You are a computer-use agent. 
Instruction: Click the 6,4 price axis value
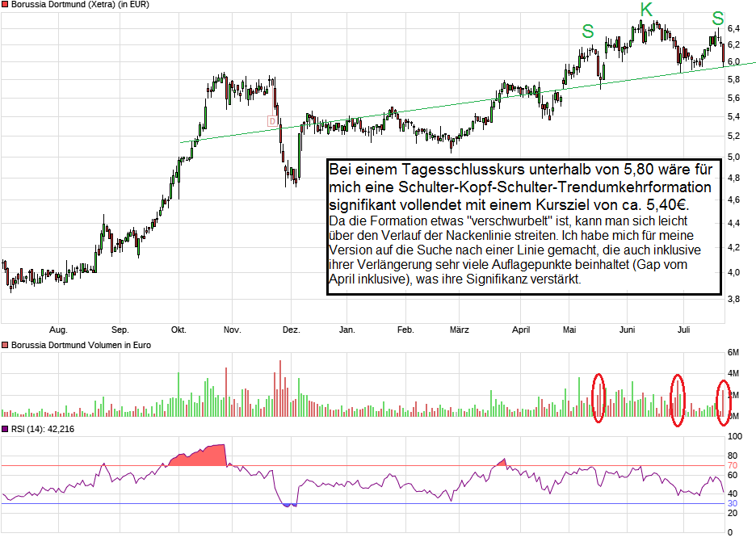click(x=734, y=29)
